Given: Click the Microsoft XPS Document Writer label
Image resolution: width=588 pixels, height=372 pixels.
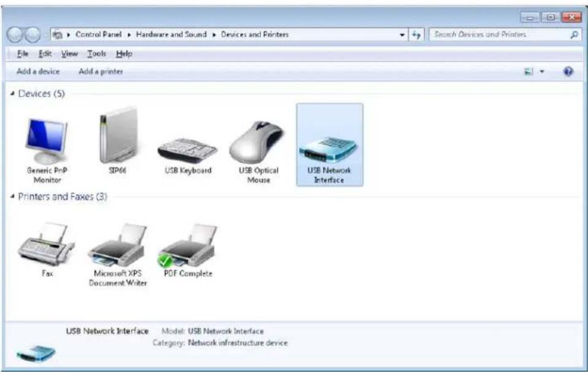Looking at the screenshot, I should (117, 278).
